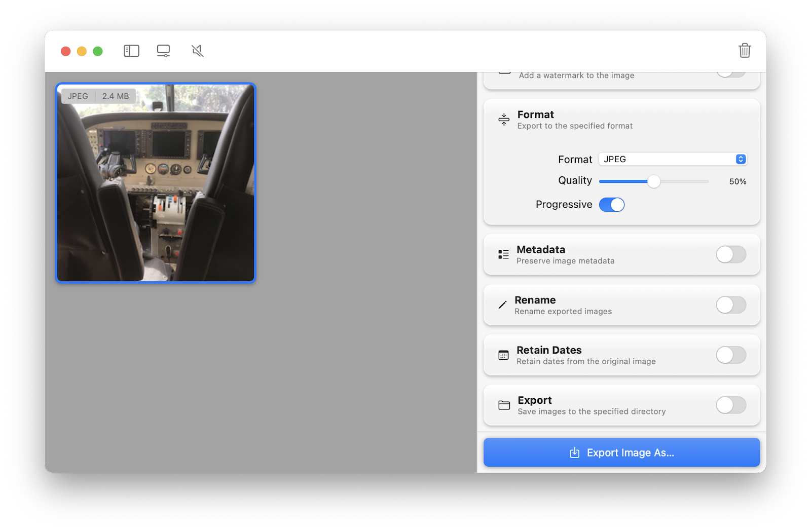The image size is (811, 532).
Task: Click the Add a watermark label
Action: [576, 75]
